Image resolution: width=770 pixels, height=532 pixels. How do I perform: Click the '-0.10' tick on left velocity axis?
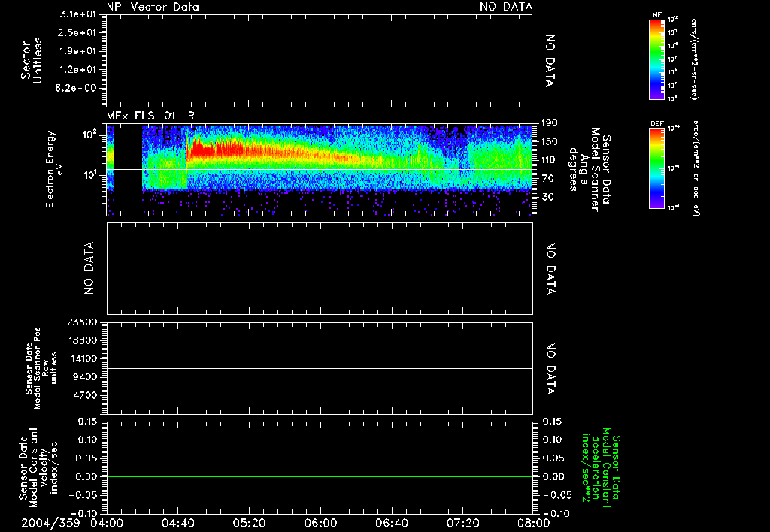click(85, 513)
